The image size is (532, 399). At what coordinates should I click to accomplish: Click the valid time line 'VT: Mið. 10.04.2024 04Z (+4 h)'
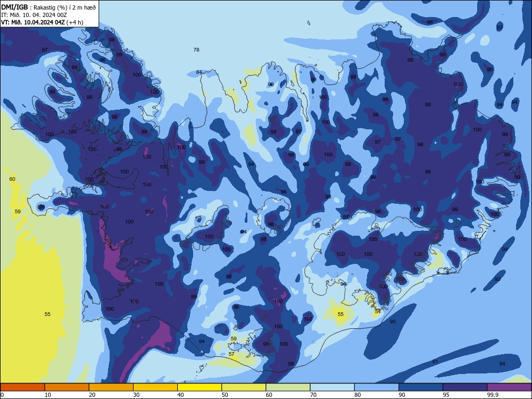pyautogui.click(x=42, y=22)
